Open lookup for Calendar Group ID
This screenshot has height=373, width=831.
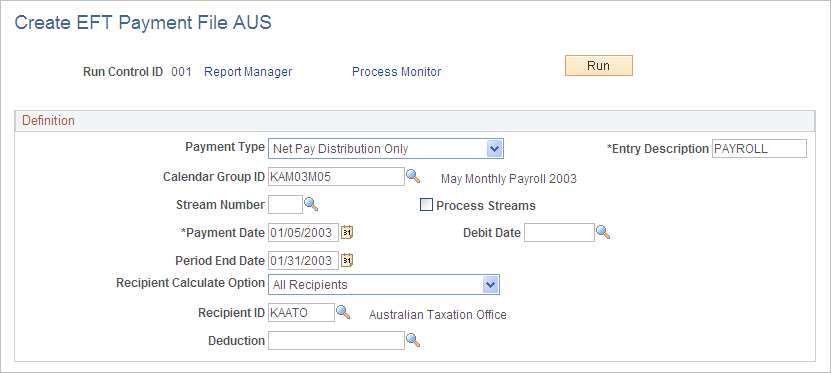coord(413,176)
